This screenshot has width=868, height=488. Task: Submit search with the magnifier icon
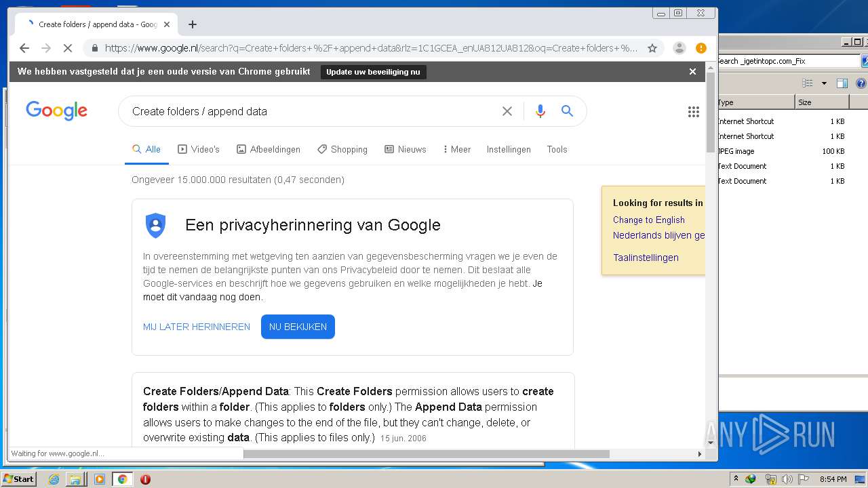tap(568, 111)
